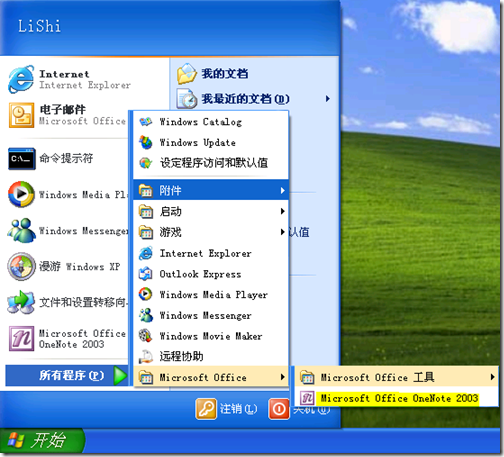This screenshot has height=457, width=504.
Task: Click LiShi user name header
Action: point(39,26)
